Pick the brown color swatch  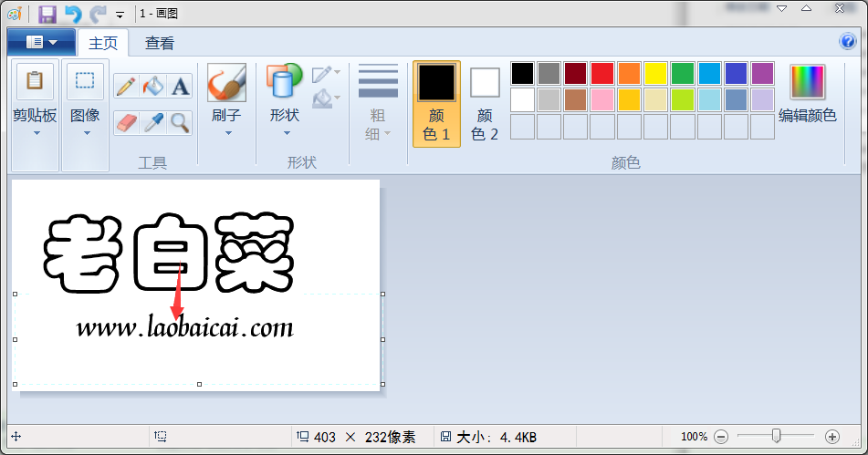tap(576, 99)
